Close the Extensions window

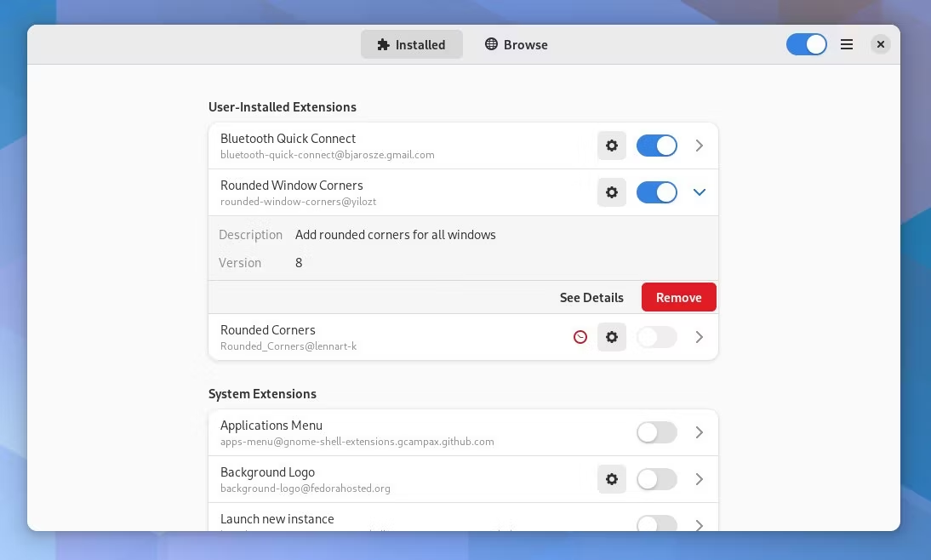[881, 44]
